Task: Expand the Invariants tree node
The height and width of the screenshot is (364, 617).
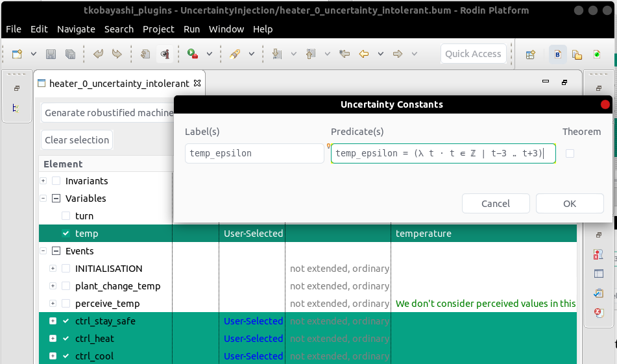Action: pos(43,181)
